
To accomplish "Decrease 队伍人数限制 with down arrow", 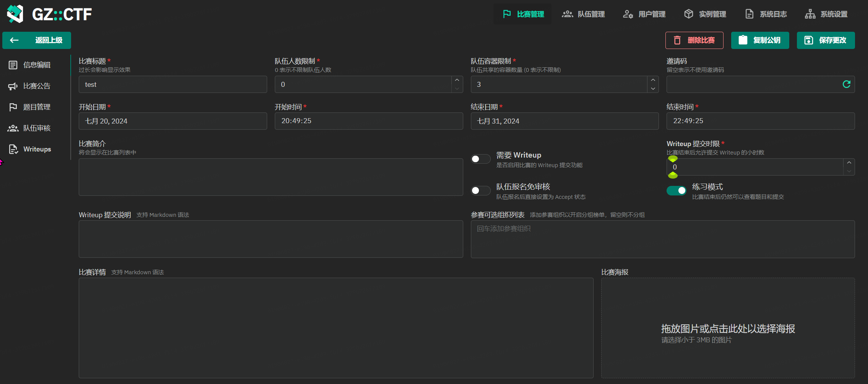I will coord(457,89).
